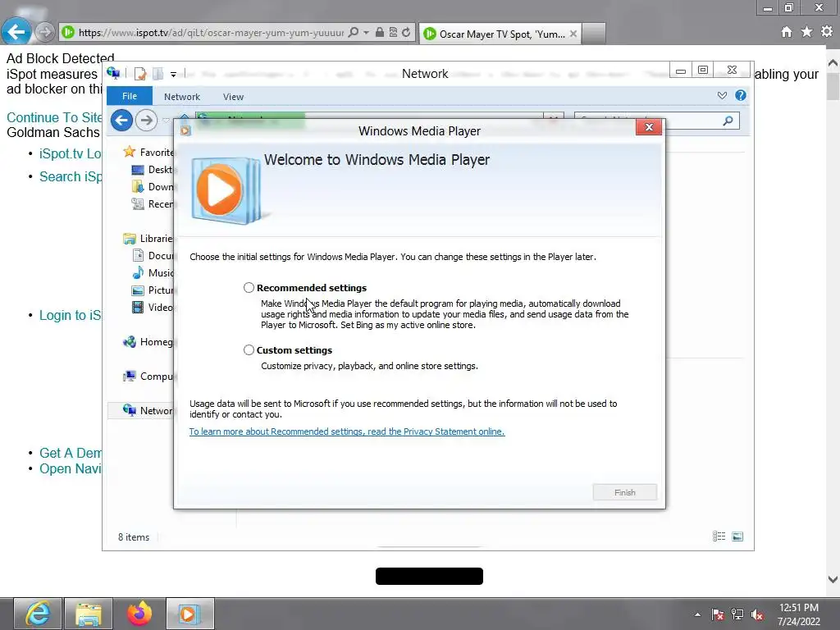Select Videos library in navigation pane
Viewport: 840px width, 630px height.
153,307
